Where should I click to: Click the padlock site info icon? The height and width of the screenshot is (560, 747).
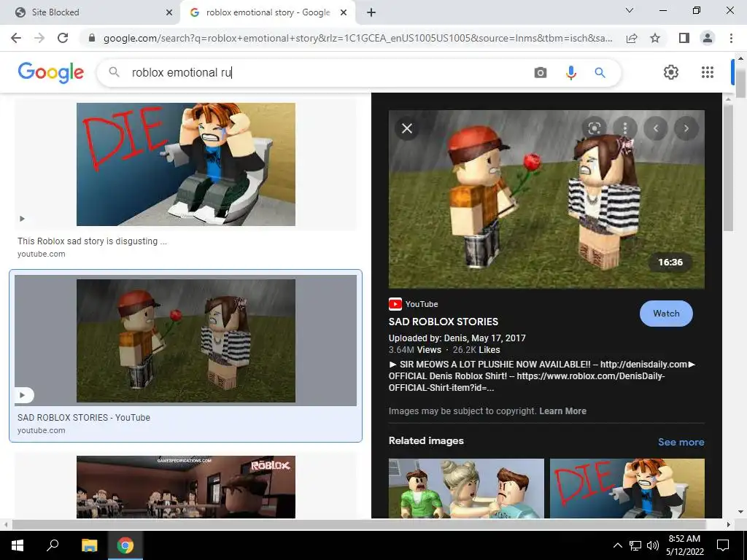[92, 38]
